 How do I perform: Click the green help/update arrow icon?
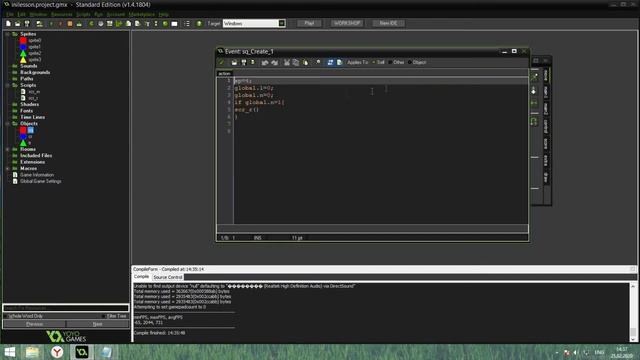click(199, 23)
